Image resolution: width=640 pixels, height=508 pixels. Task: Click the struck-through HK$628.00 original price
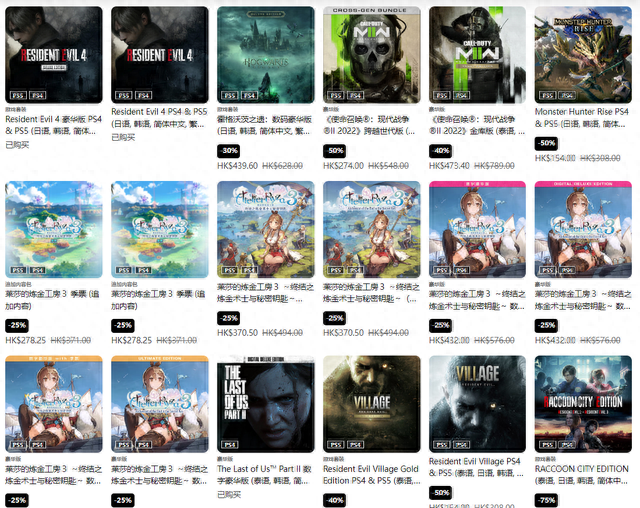282,166
